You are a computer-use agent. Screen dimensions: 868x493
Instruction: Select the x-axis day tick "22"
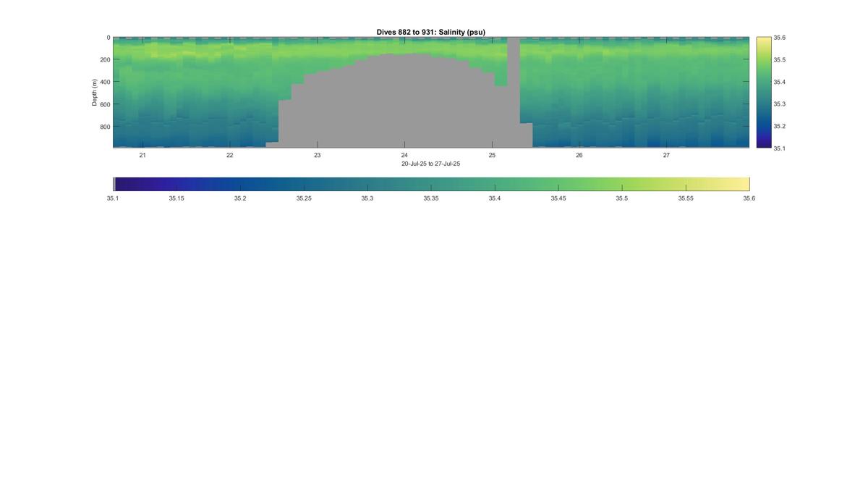230,155
